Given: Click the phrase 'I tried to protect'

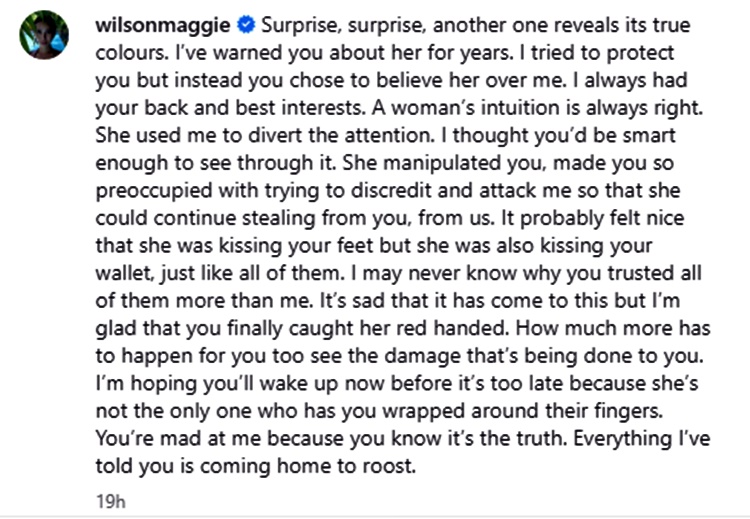Looking at the screenshot, I should coord(596,53).
